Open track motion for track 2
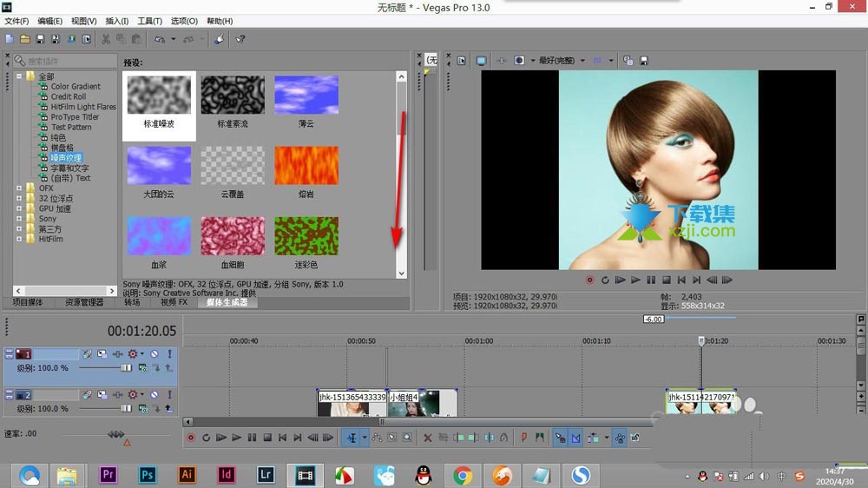Screen dimensions: 868x488 click(102, 394)
